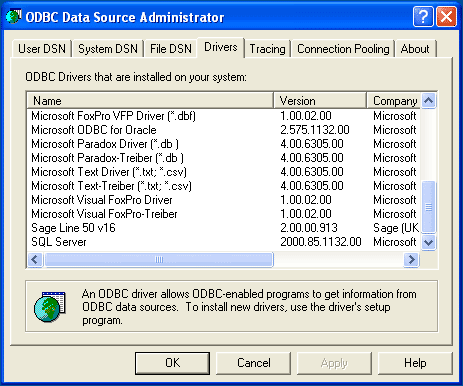Click the list's scroll up arrow

(429, 100)
